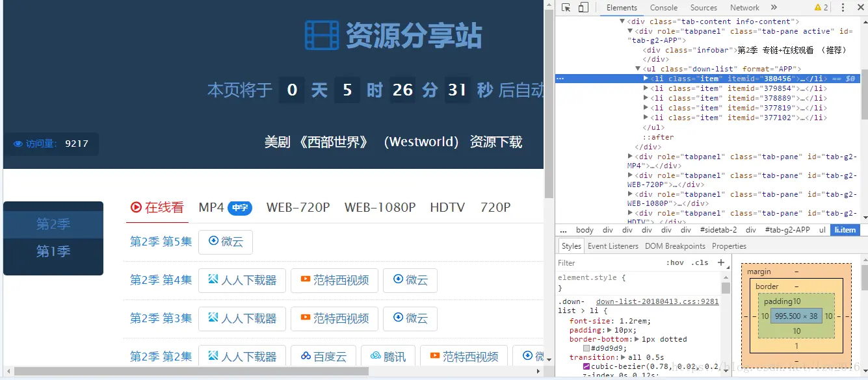The image size is (868, 380).
Task: Switch to the Console tab
Action: (x=663, y=7)
